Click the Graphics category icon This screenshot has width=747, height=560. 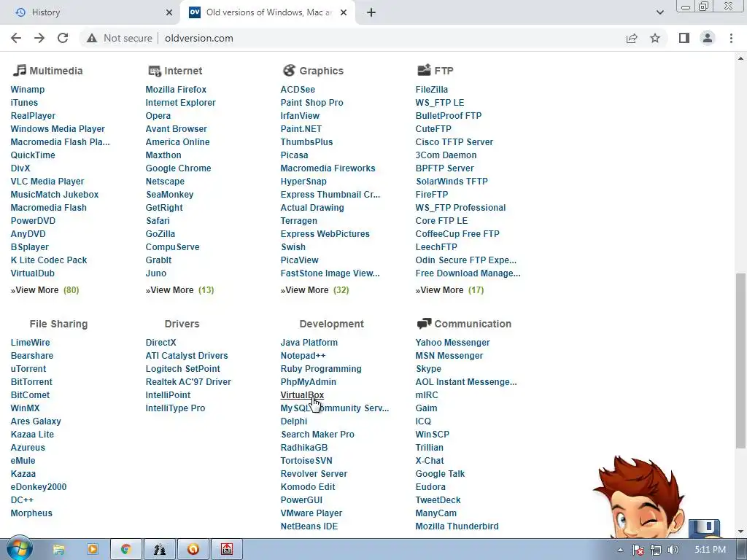point(289,71)
